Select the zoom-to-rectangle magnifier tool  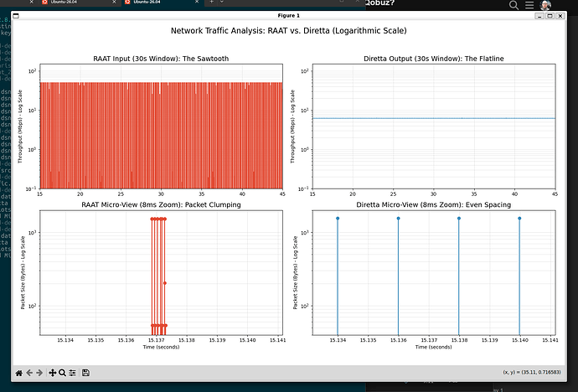[x=62, y=373]
